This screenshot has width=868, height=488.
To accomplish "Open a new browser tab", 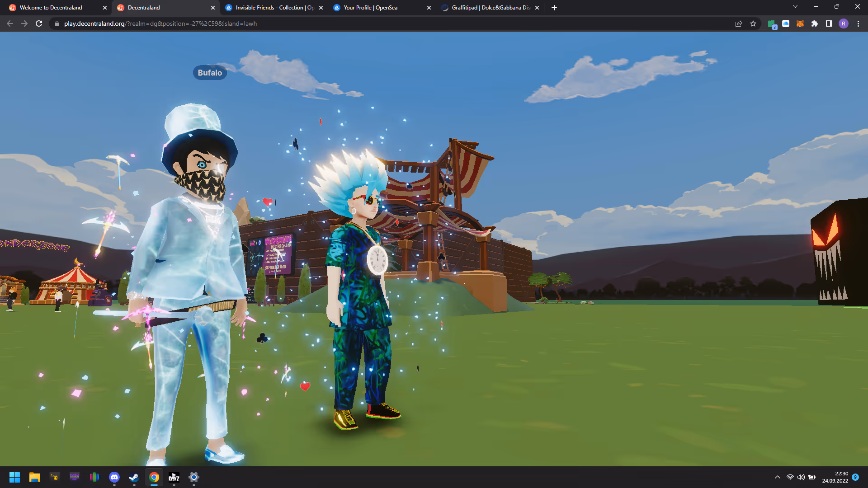I will point(554,8).
